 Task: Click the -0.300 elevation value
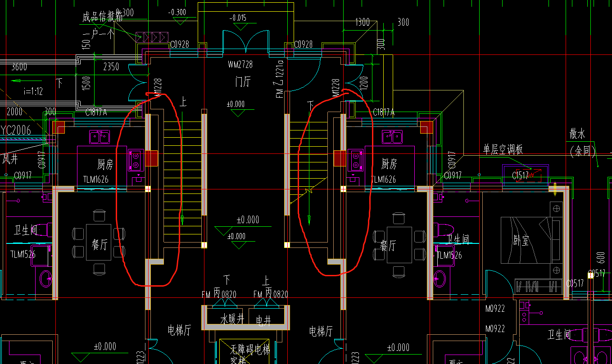177,12
